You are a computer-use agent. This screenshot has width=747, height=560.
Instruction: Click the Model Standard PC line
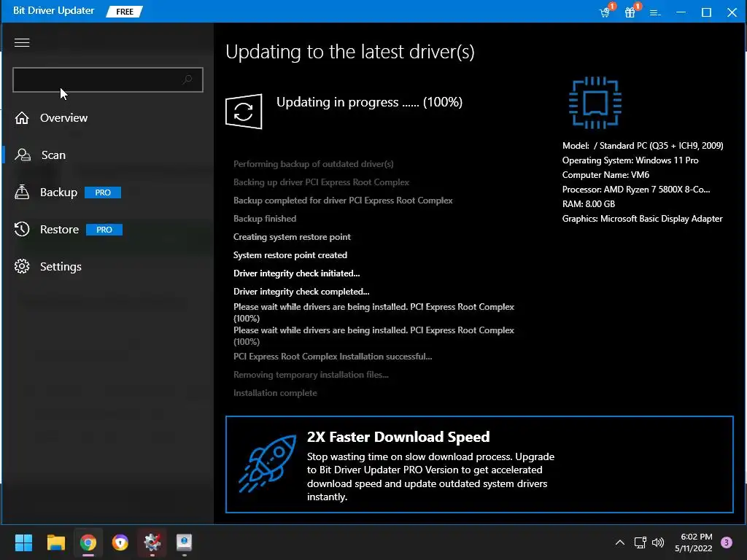[643, 146]
